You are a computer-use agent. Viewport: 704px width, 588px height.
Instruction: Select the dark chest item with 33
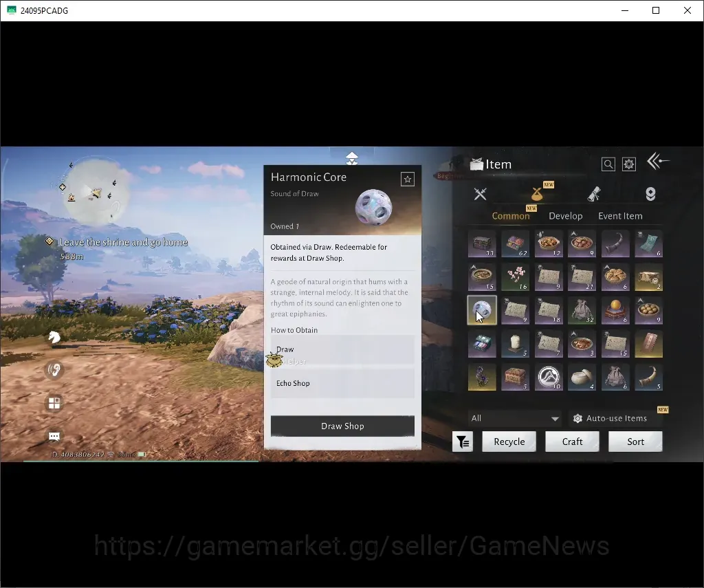[x=482, y=244]
